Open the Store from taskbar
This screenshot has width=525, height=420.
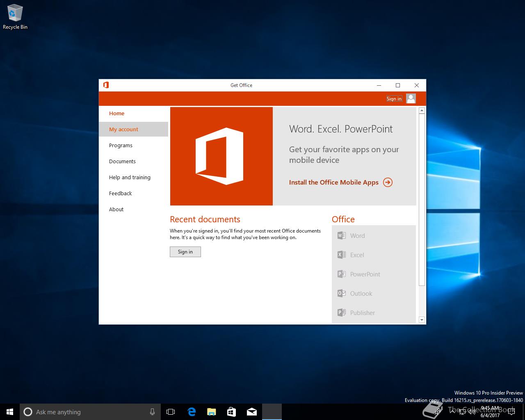click(231, 412)
